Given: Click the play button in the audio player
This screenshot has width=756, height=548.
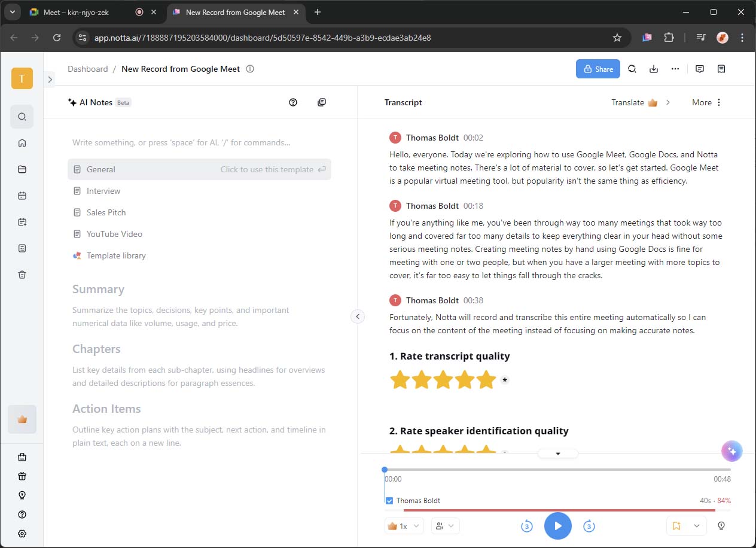Looking at the screenshot, I should click(558, 526).
